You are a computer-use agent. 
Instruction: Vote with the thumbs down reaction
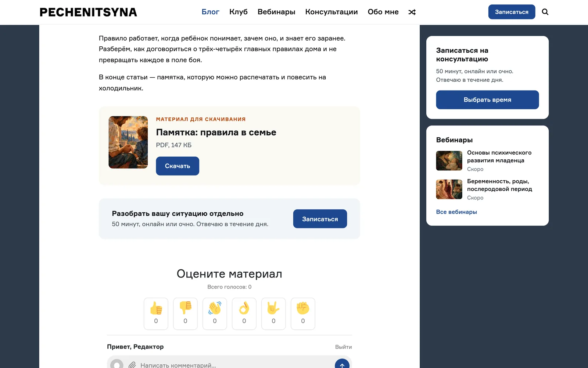coord(185,314)
